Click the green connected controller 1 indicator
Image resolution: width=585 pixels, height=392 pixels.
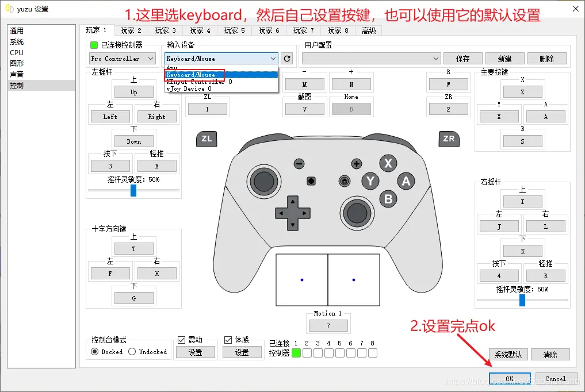(296, 353)
